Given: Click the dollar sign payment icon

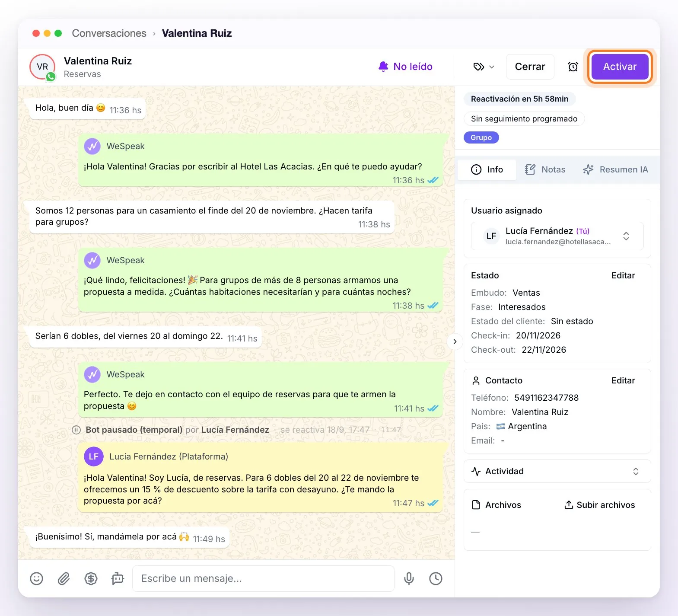Looking at the screenshot, I should 91,578.
